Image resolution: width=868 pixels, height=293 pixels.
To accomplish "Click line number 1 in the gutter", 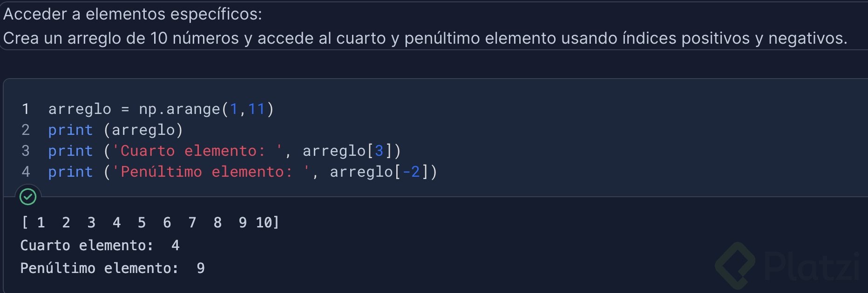I will click(x=26, y=109).
